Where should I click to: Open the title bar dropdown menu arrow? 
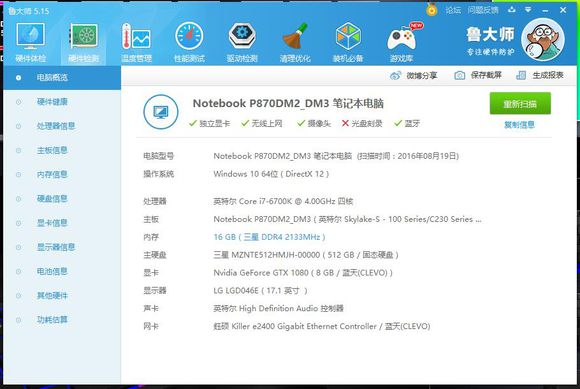pos(528,10)
